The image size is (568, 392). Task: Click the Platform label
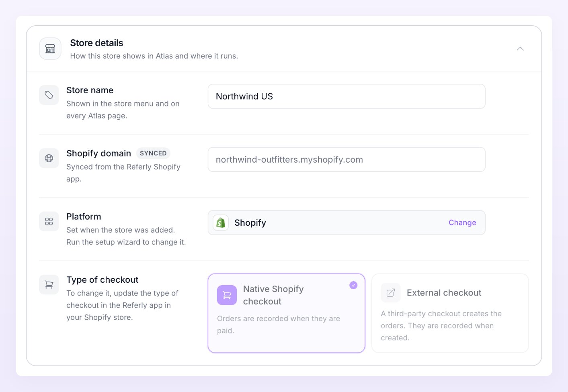(x=84, y=216)
